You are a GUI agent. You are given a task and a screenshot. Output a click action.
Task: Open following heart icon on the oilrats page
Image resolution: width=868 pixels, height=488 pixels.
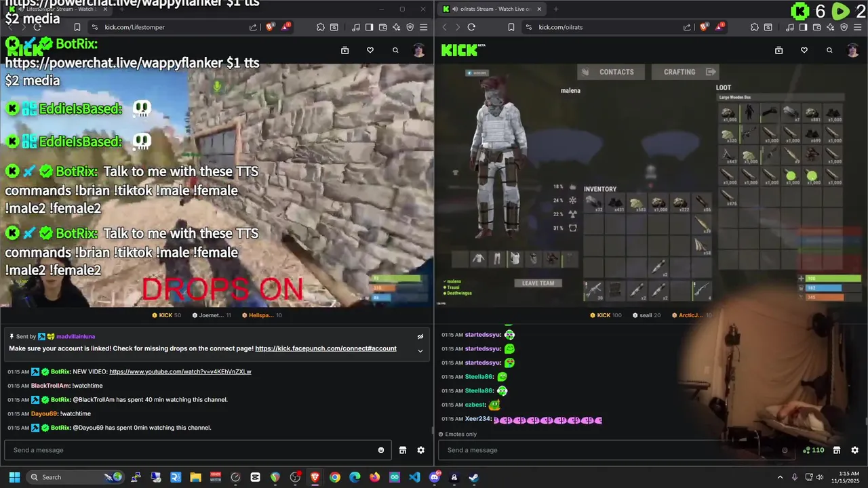[x=804, y=50]
